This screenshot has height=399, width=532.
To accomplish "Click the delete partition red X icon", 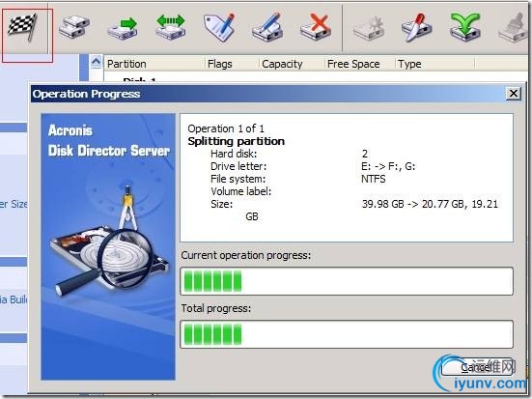I will [317, 27].
